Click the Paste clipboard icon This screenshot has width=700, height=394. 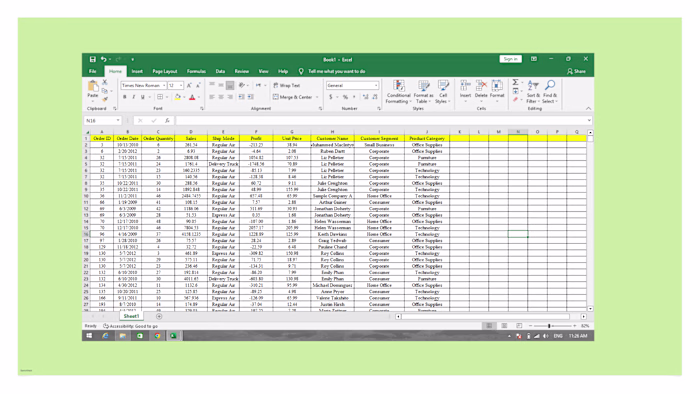92,87
